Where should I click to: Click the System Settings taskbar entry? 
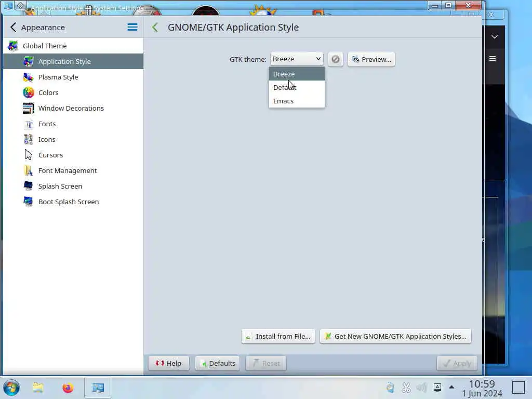pos(98,388)
